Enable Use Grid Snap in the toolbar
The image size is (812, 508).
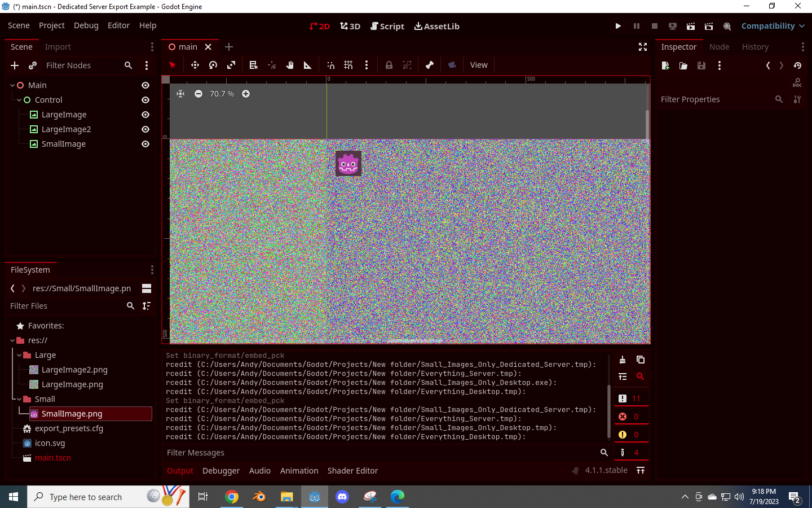(x=348, y=65)
